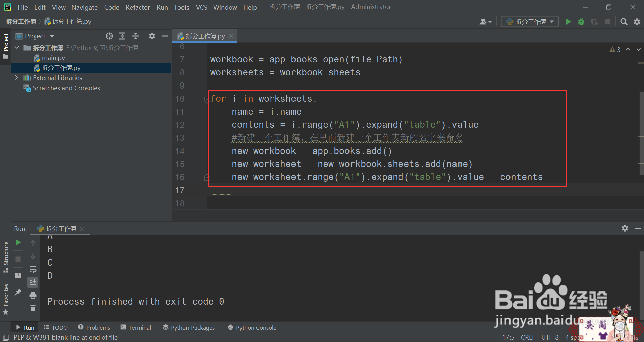Select main.py in project tree
This screenshot has height=342, width=644.
[53, 58]
